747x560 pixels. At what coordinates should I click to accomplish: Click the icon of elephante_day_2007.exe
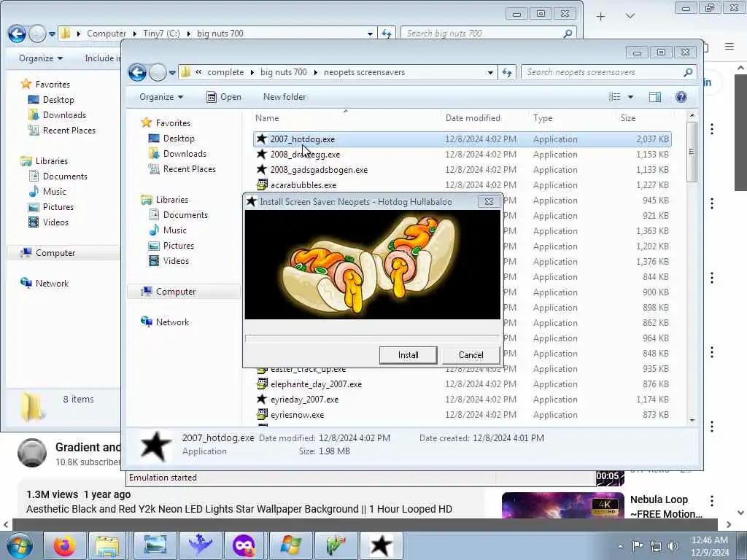click(x=262, y=384)
